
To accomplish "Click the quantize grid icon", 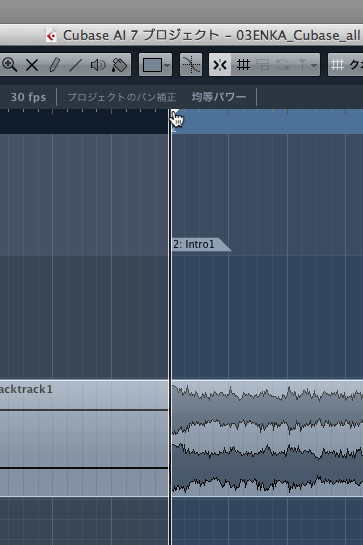I will [337, 65].
